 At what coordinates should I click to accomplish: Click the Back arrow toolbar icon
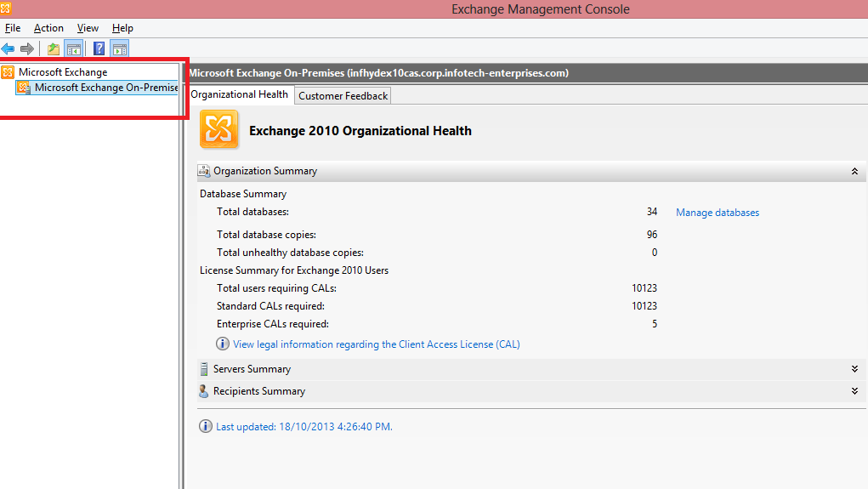8,48
